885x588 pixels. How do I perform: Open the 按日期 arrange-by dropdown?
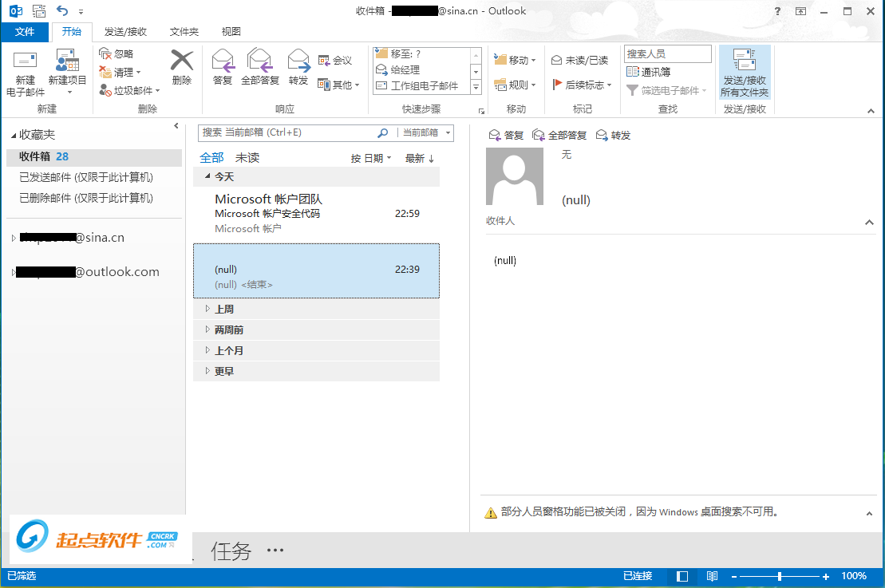click(x=371, y=159)
